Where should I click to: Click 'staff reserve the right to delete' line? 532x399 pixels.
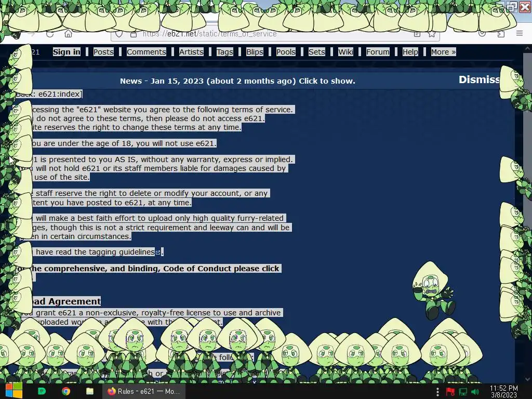click(152, 193)
